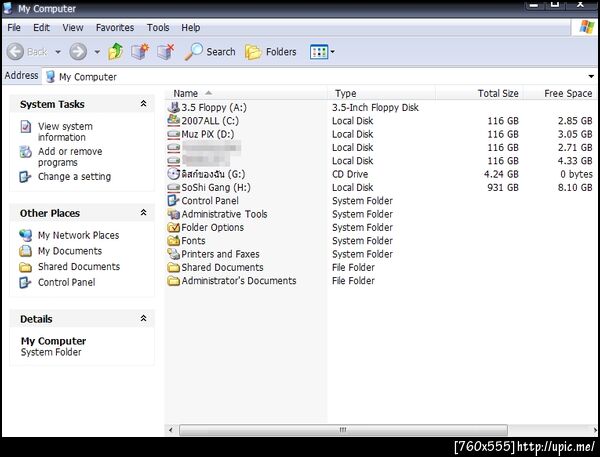Click the Forward arrow toolbar icon

click(x=78, y=52)
